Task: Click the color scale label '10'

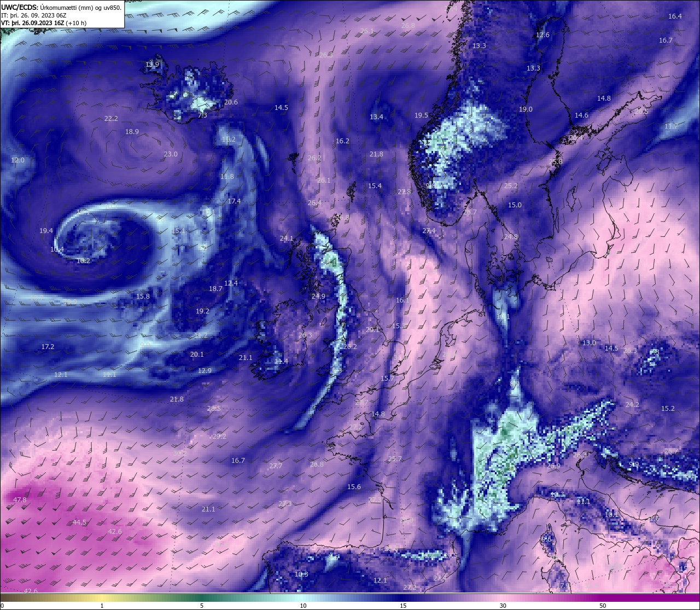Action: click(302, 606)
